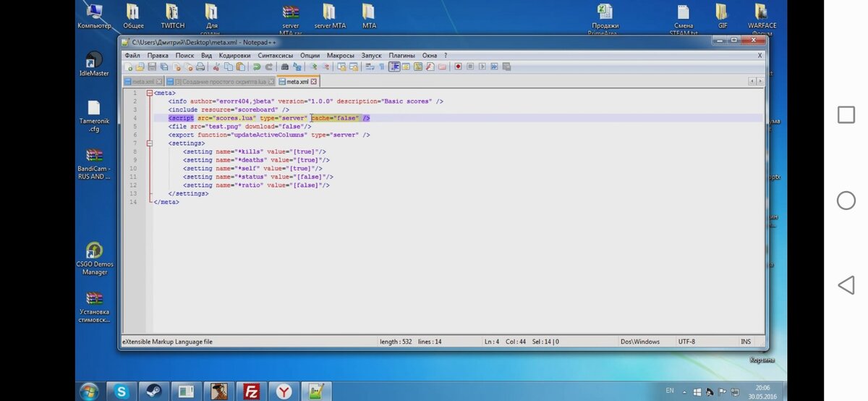Open the Кодировки menu
The width and height of the screenshot is (868, 401).
[234, 56]
